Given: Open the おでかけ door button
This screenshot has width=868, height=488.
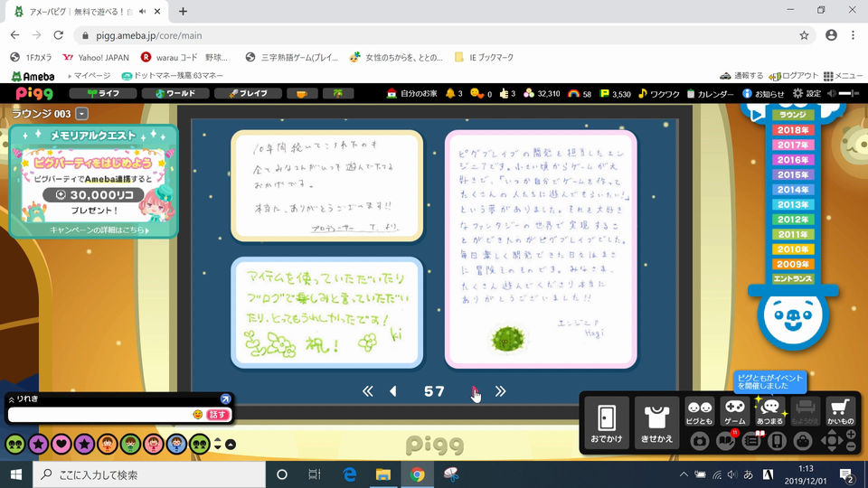Looking at the screenshot, I should coord(607,422).
